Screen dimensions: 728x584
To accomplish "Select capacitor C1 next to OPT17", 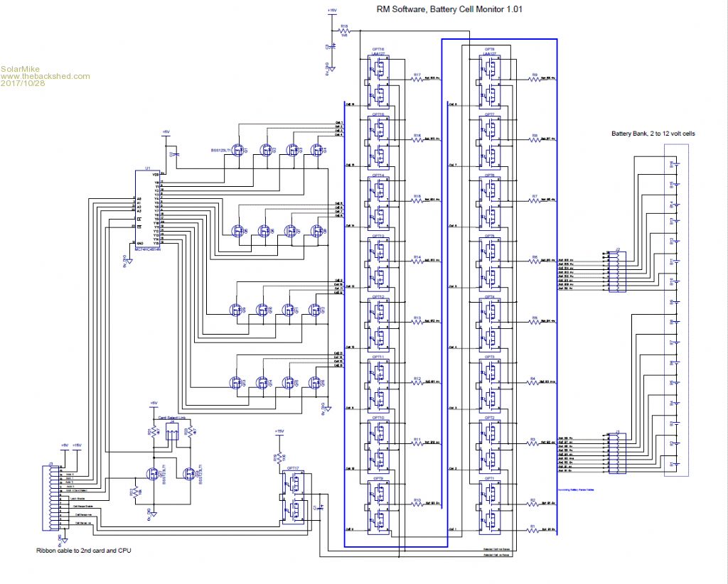I will pyautogui.click(x=321, y=506).
